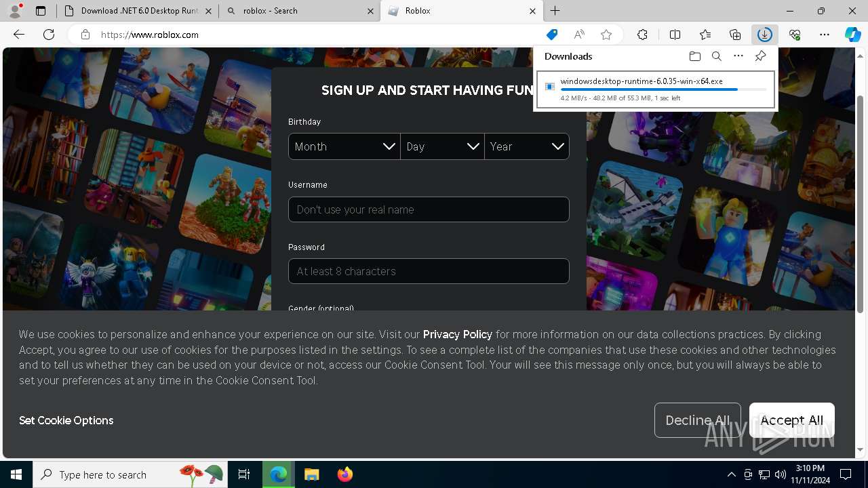Open more options in Downloads panel
This screenshot has width=868, height=488.
(738, 56)
